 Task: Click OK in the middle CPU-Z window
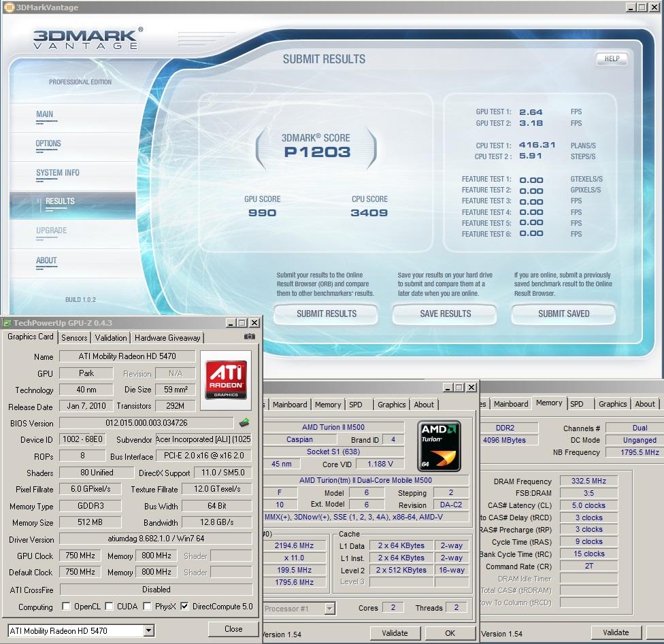point(450,633)
